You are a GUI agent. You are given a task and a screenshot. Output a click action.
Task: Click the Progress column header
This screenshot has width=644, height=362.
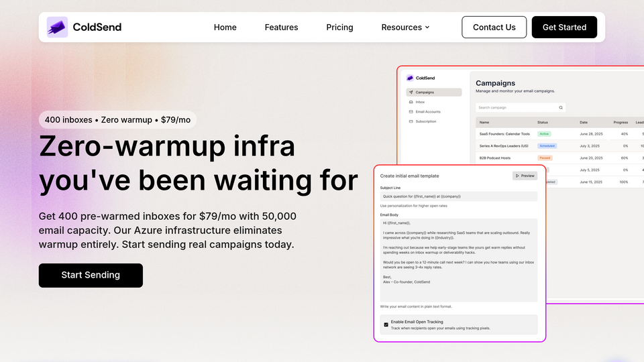pos(621,122)
